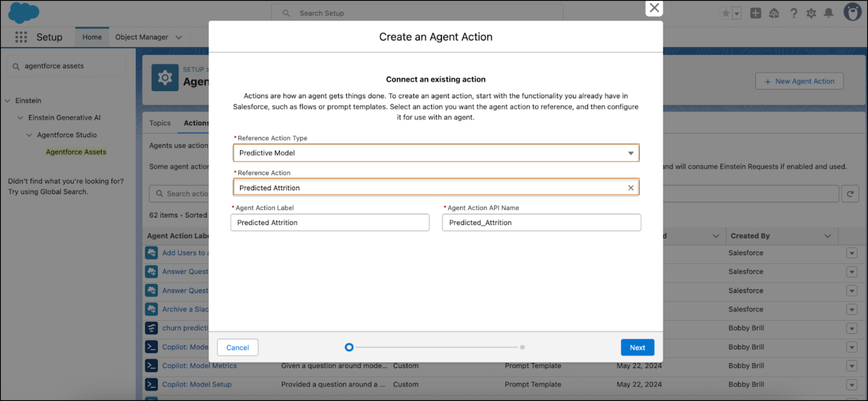Image resolution: width=868 pixels, height=401 pixels.
Task: Clear the Predicted Attrition reference action
Action: pos(630,188)
